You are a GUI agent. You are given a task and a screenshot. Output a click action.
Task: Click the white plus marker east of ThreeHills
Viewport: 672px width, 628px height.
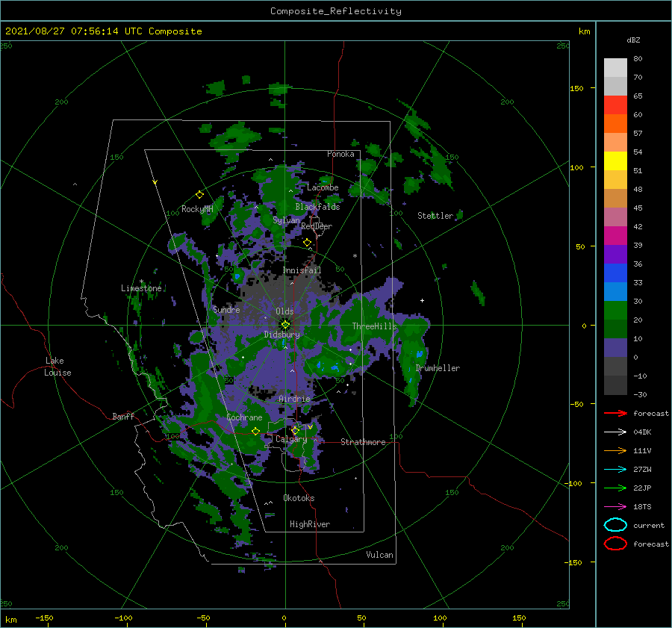pyautogui.click(x=422, y=300)
